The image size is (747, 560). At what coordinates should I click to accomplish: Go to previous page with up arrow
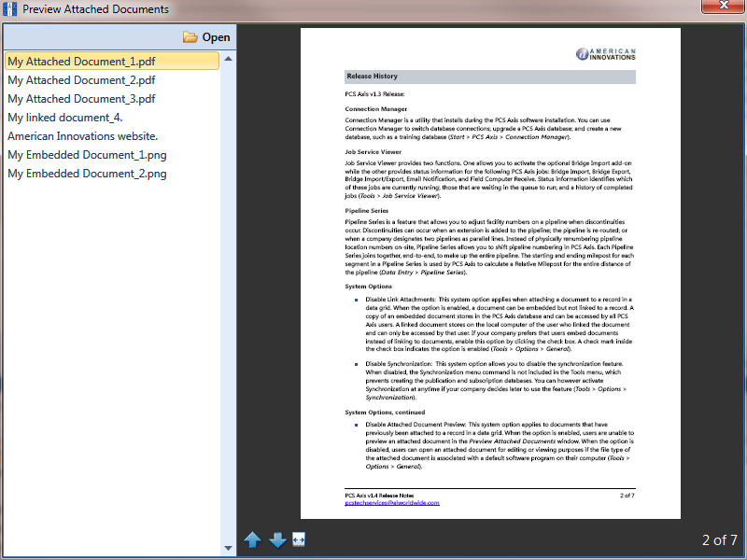tap(252, 539)
